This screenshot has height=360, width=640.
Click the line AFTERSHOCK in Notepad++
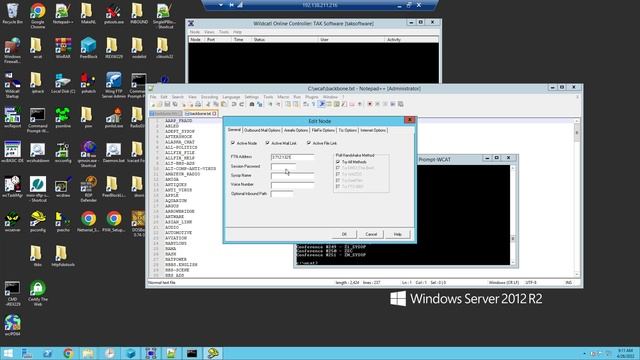coord(178,137)
